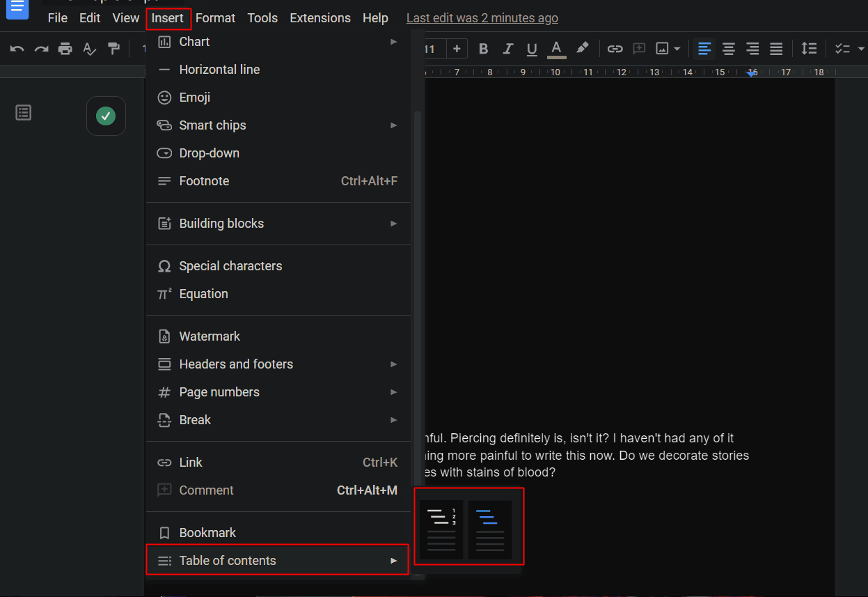
Task: Choose Emoji from Insert menu
Action: (278, 98)
